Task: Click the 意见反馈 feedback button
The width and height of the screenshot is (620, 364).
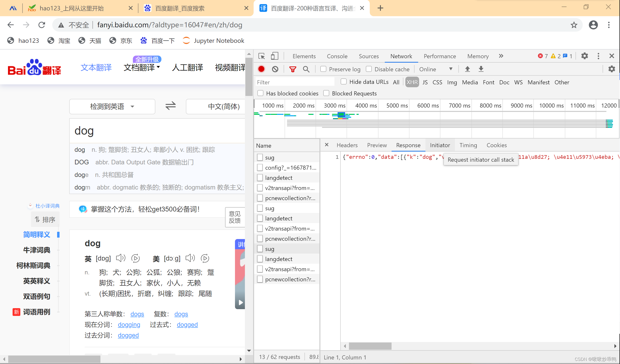Action: click(235, 217)
